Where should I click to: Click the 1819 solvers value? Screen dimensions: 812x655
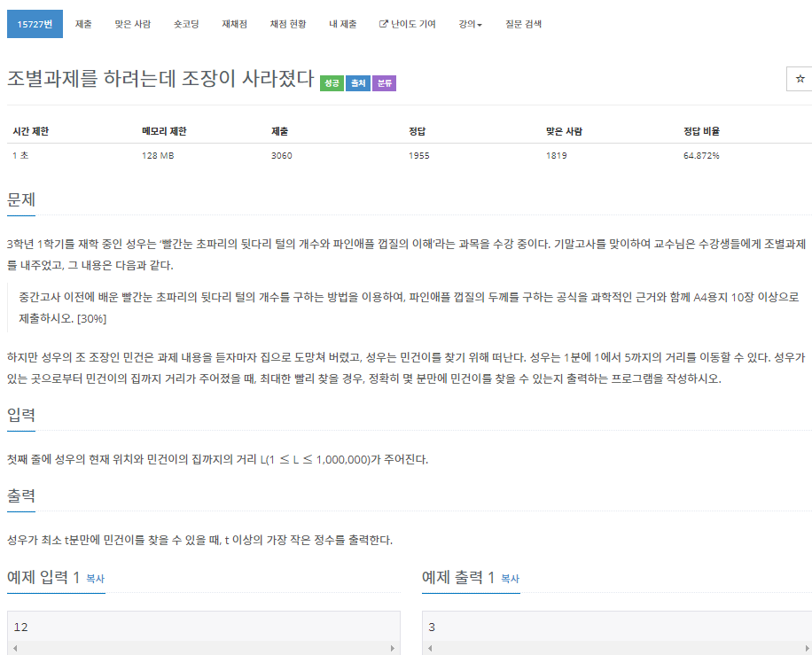(x=556, y=155)
